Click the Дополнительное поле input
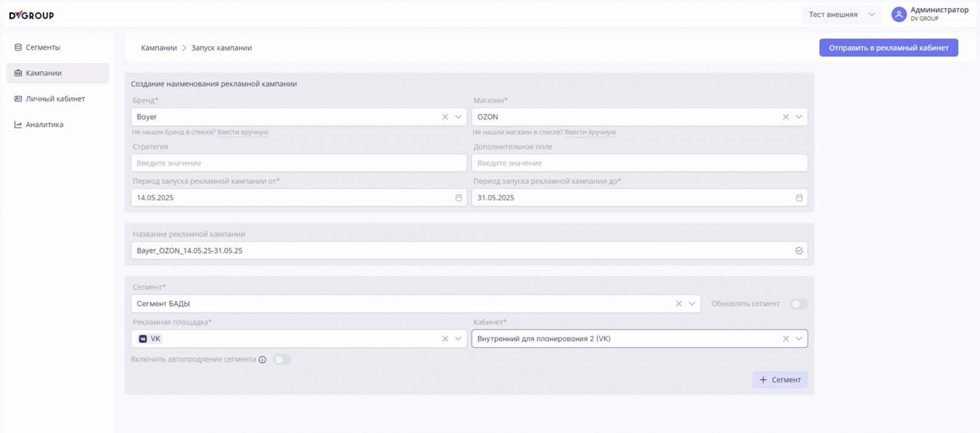Screen dimensions: 980x433 (x=639, y=163)
